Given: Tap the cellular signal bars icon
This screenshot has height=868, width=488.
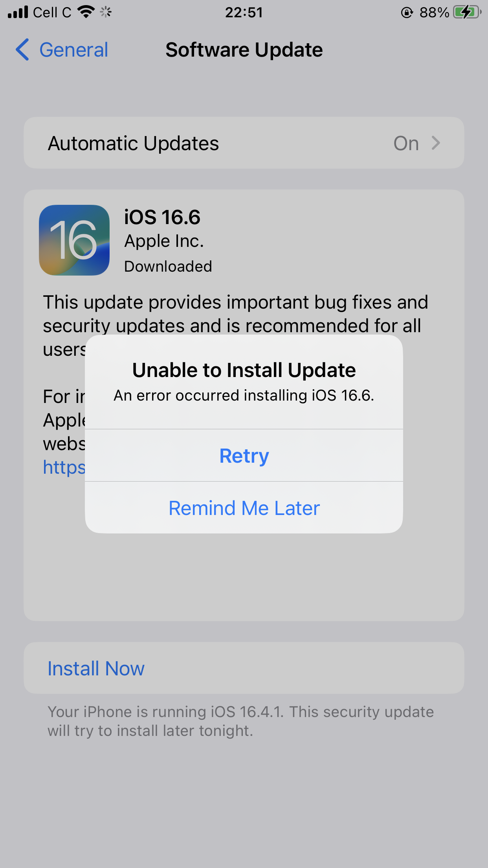Looking at the screenshot, I should pyautogui.click(x=18, y=12).
